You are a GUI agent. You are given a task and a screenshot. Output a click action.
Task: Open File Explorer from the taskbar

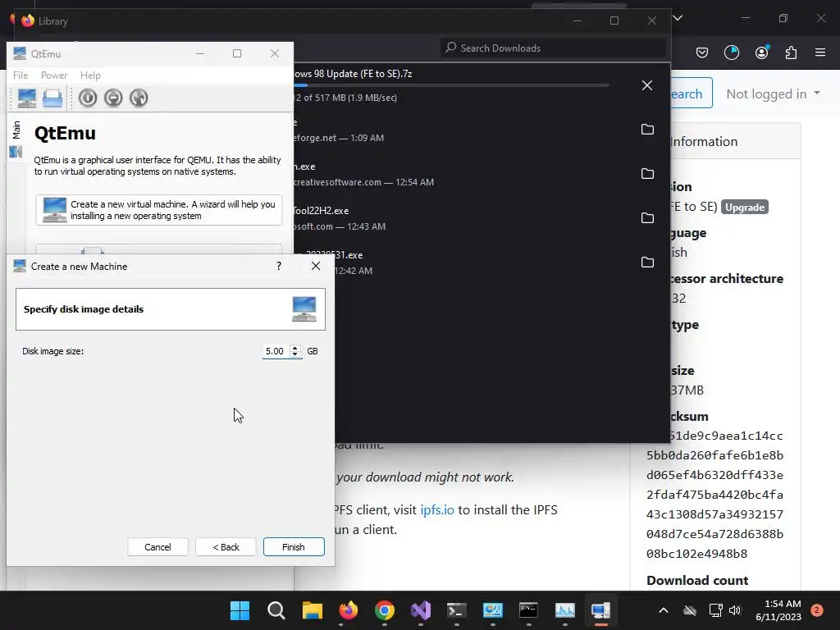(x=313, y=610)
